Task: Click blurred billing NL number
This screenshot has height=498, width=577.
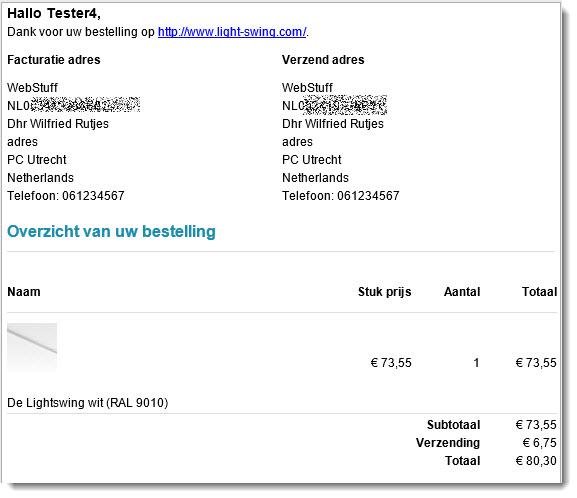Action: tap(74, 105)
